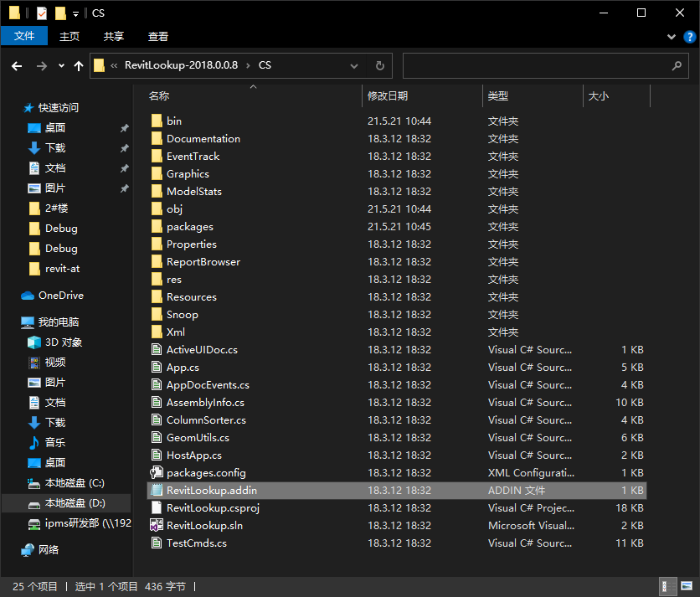This screenshot has width=700, height=597.
Task: Select the RevitLookup.sln Visual Studio icon
Action: click(157, 525)
